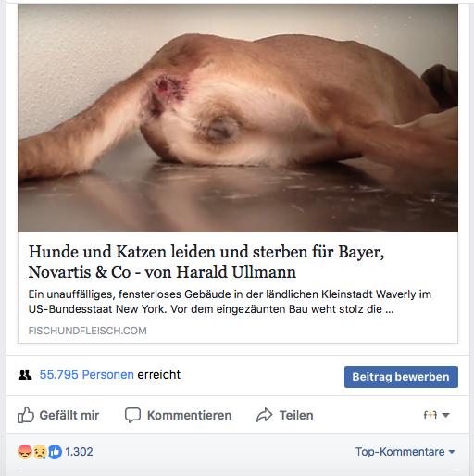The image size is (474, 476).
Task: Click the people reached silhouette icon
Action: click(x=25, y=375)
